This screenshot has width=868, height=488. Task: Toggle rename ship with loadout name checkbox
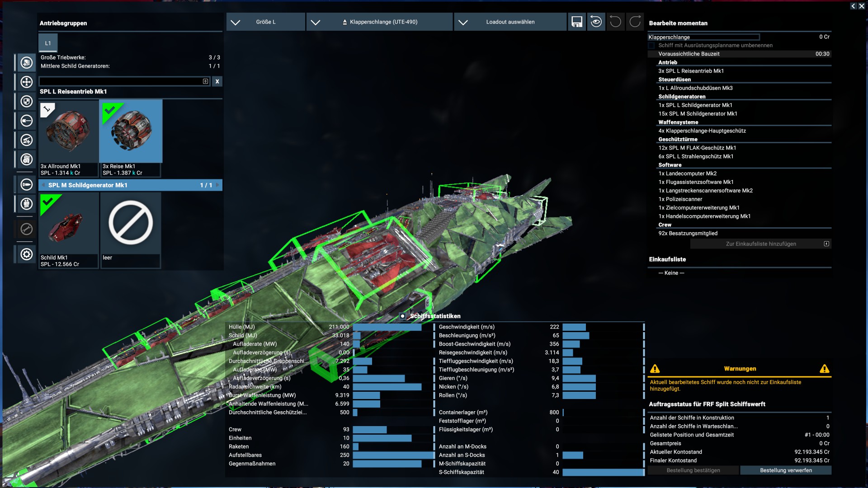(x=651, y=46)
